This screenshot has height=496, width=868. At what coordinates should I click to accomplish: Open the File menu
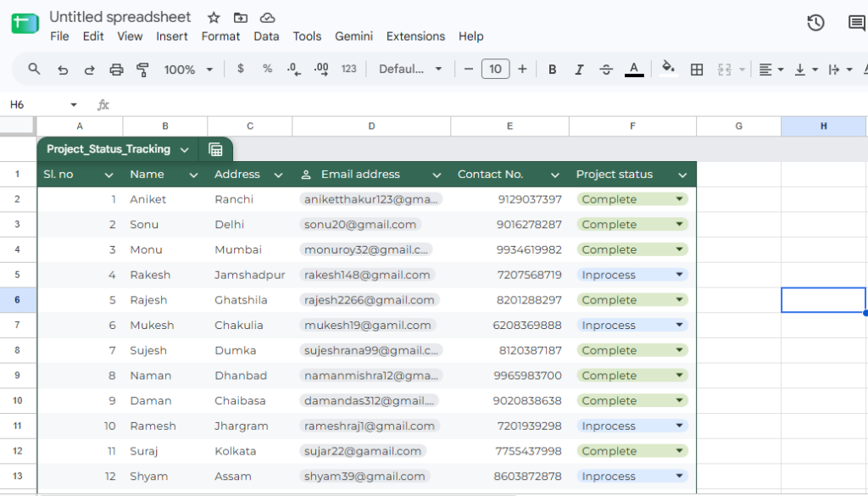click(x=59, y=36)
